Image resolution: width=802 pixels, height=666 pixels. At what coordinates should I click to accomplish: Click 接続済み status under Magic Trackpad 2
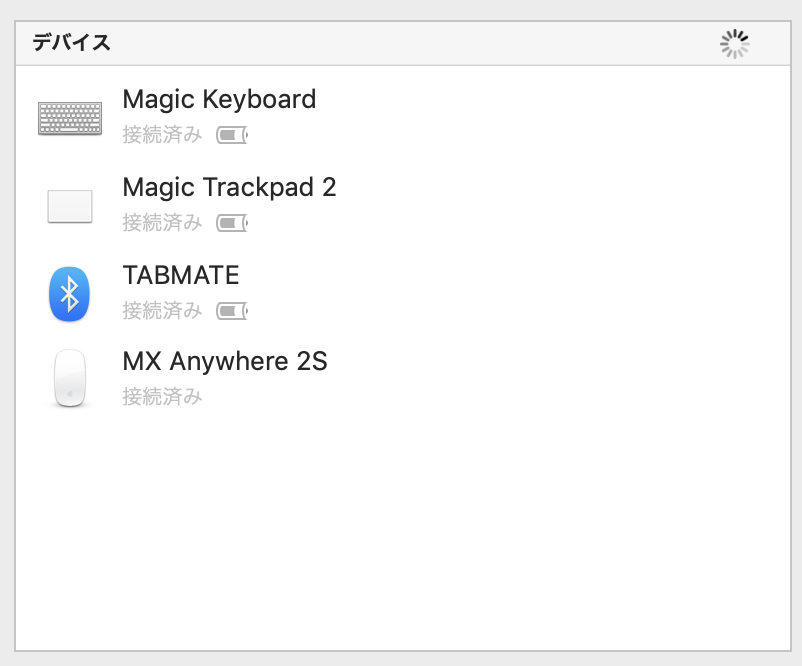click(x=162, y=223)
